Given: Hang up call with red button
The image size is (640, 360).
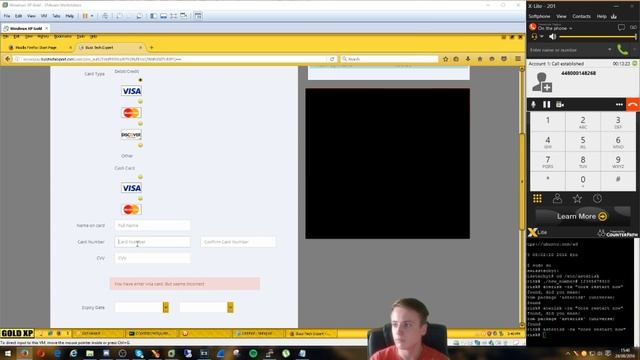Looking at the screenshot, I should [x=633, y=104].
